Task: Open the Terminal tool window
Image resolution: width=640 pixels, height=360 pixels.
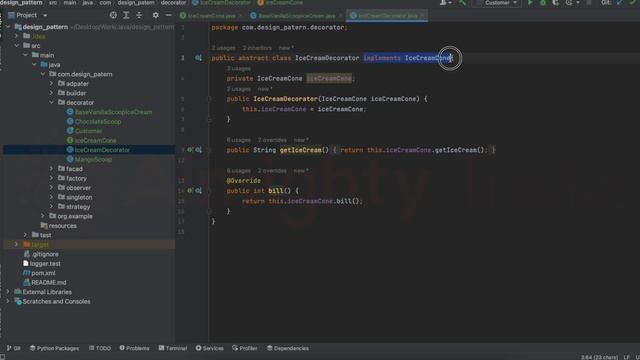Action: point(173,348)
